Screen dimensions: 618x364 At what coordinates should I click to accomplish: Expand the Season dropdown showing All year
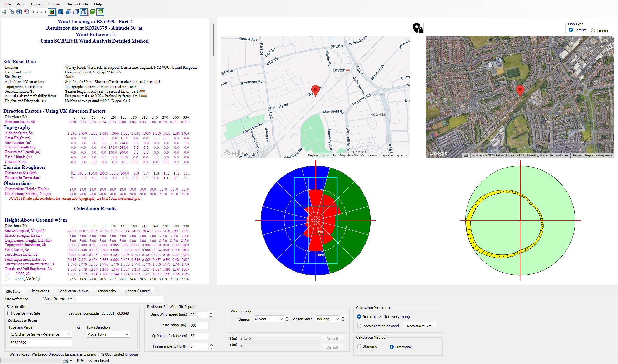(268, 319)
